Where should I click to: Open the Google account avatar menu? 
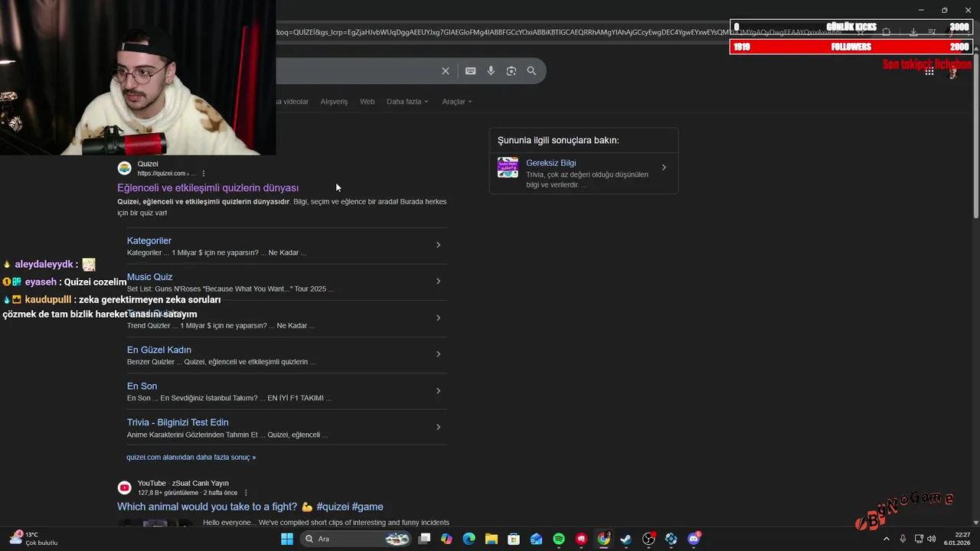coord(953,71)
